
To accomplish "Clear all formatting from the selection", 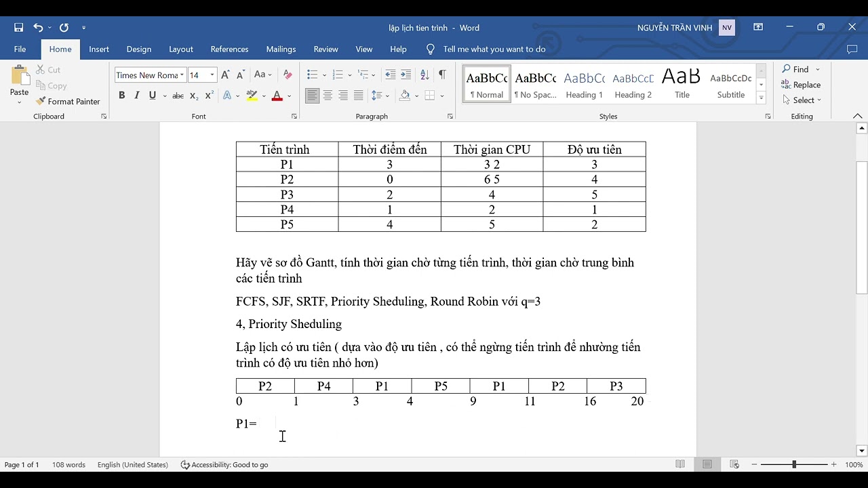I will (288, 75).
